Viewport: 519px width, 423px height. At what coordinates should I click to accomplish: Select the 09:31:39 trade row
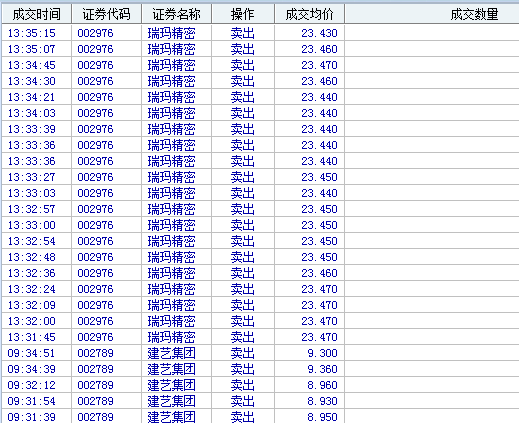pyautogui.click(x=260, y=416)
